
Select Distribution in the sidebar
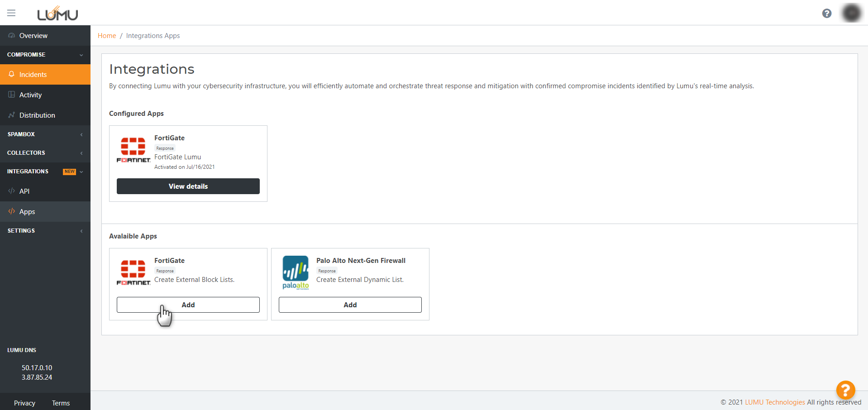[x=37, y=115]
